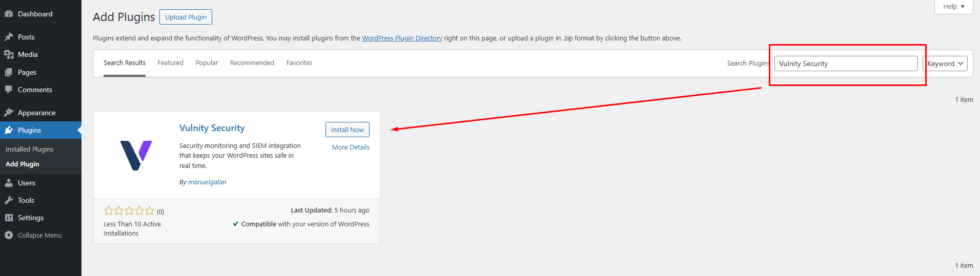Select Add Plugin submenu item
980x276 pixels.
22,164
